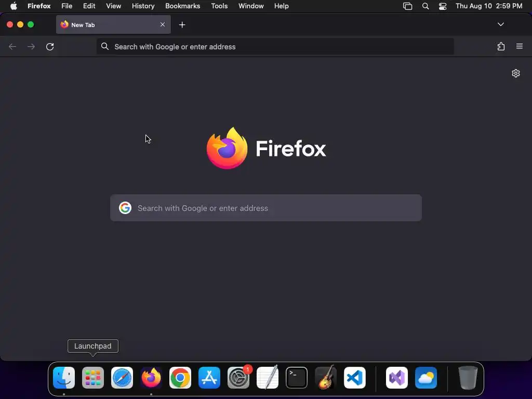Viewport: 532px width, 399px height.
Task: Open the Window menu
Action: point(251,6)
